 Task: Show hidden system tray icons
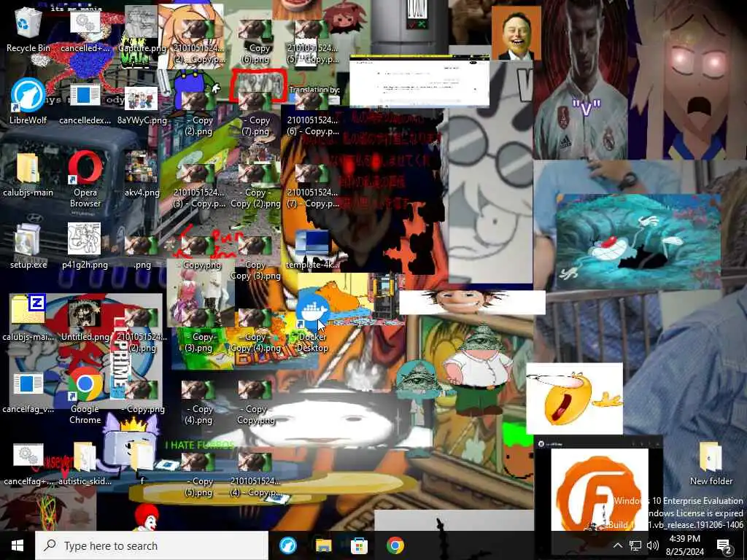617,545
